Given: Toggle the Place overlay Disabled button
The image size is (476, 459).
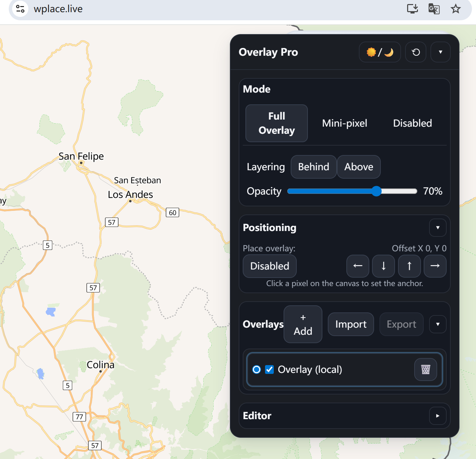Looking at the screenshot, I should [x=269, y=266].
